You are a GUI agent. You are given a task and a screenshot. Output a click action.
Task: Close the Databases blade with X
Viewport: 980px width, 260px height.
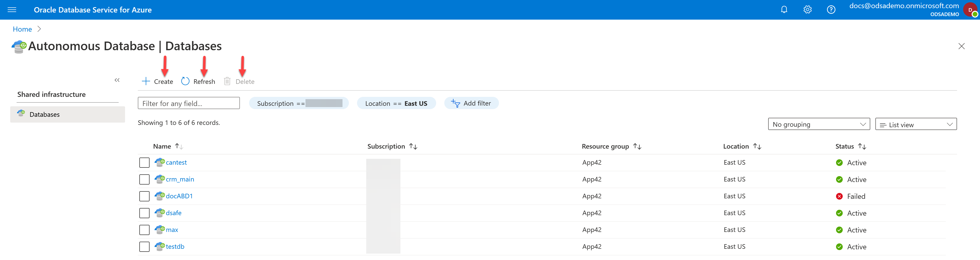click(x=961, y=46)
